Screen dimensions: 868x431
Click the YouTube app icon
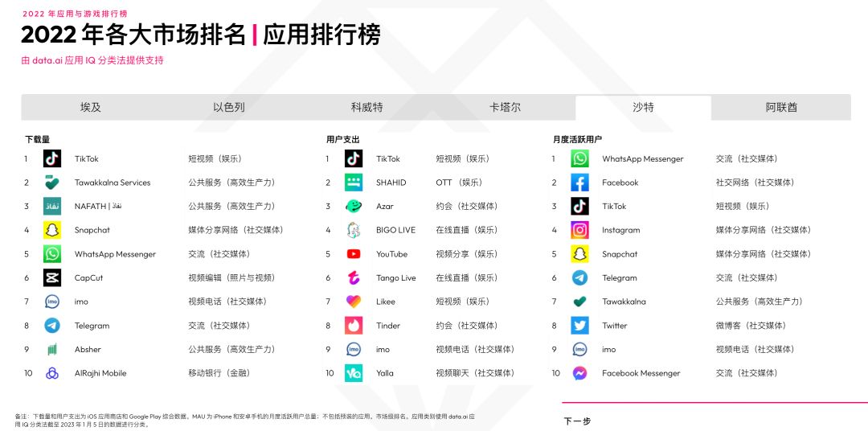pyautogui.click(x=354, y=254)
